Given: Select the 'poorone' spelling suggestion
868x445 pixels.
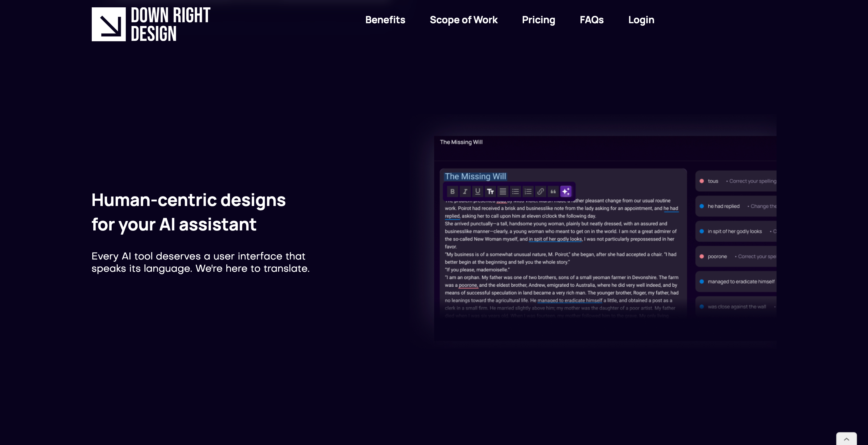Looking at the screenshot, I should tap(736, 256).
